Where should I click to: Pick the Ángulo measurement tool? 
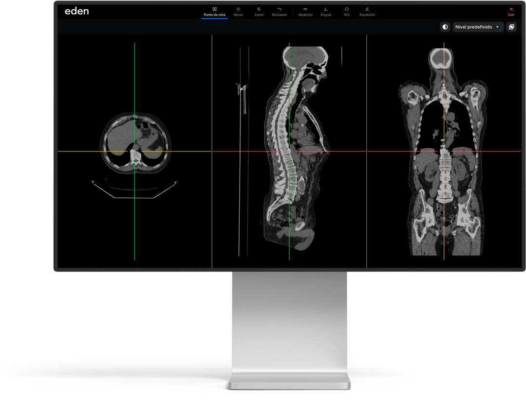tap(326, 12)
